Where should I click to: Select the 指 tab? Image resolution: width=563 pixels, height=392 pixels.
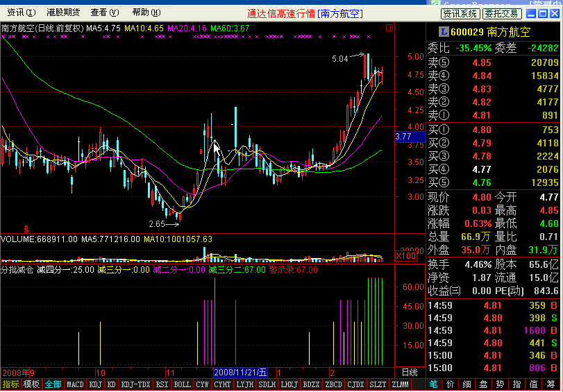point(517,384)
